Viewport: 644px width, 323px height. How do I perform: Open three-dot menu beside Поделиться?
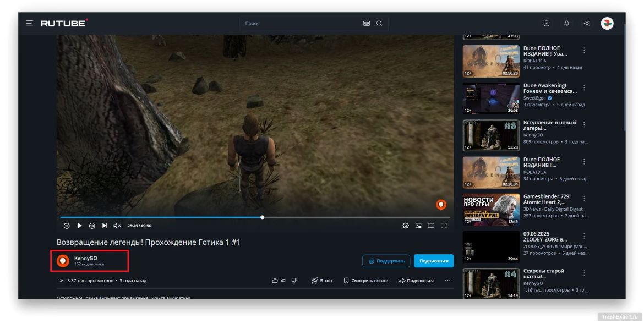[x=447, y=281]
